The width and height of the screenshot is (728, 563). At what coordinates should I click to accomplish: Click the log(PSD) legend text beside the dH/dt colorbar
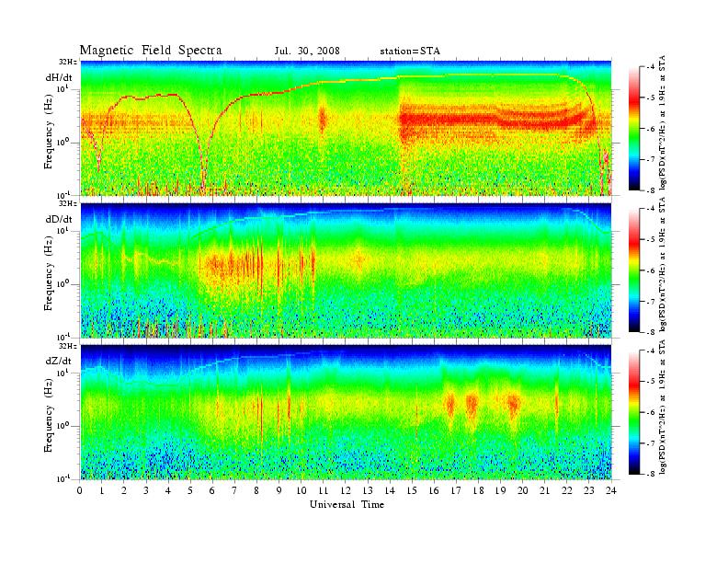point(662,122)
